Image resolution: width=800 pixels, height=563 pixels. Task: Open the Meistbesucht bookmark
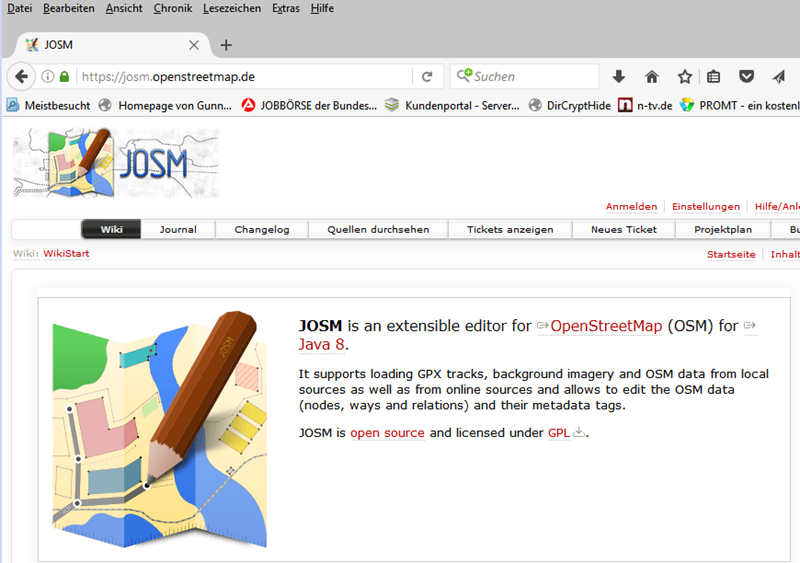point(48,106)
